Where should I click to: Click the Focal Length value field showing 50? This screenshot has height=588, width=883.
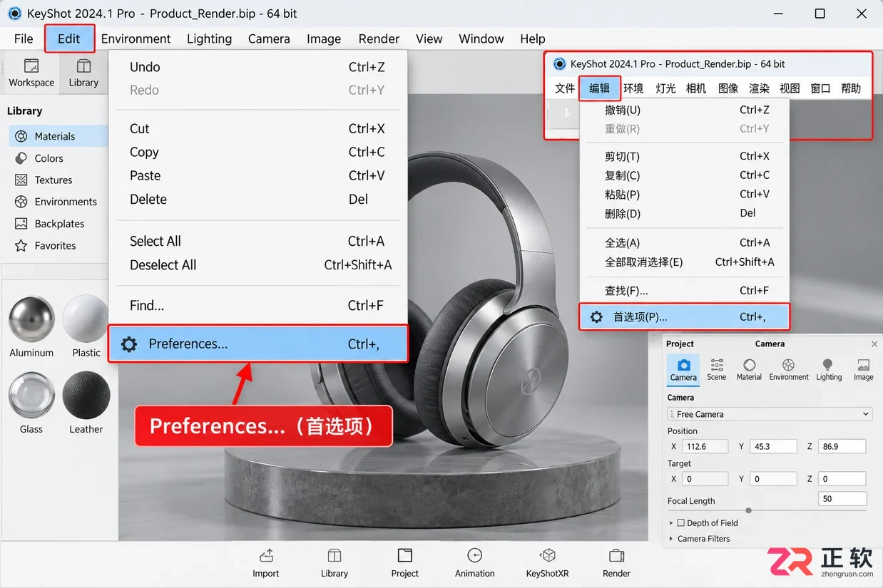842,499
